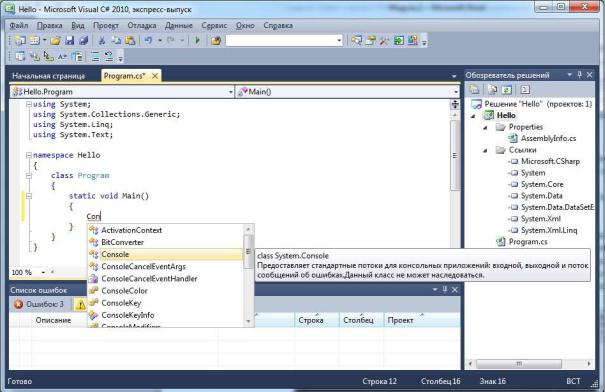Screen dimensions: 605x392
Task: Click the Redo arrow icon
Action: click(x=171, y=40)
